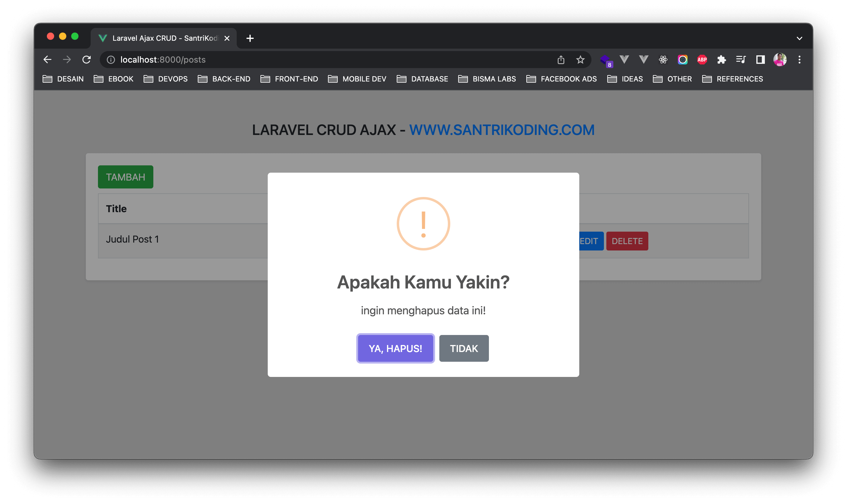Toggle the browser side panel
This screenshot has width=847, height=504.
click(x=760, y=60)
